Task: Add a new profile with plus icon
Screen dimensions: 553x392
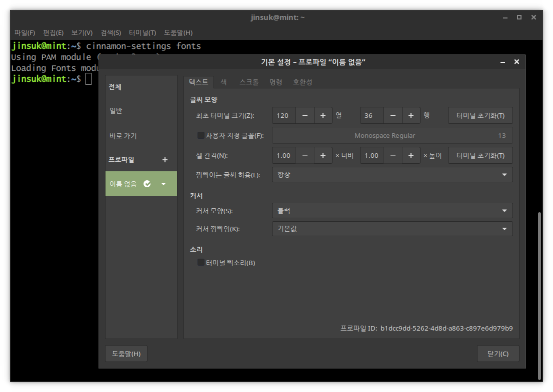Action: click(x=164, y=160)
